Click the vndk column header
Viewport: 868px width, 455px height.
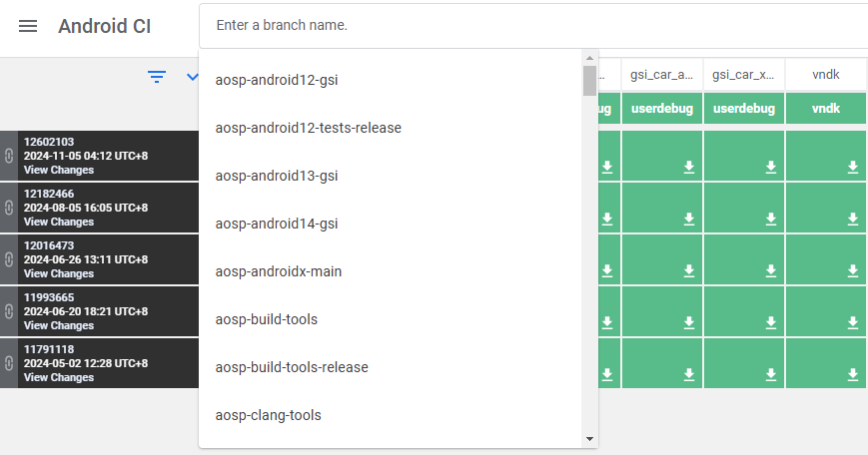click(x=825, y=75)
